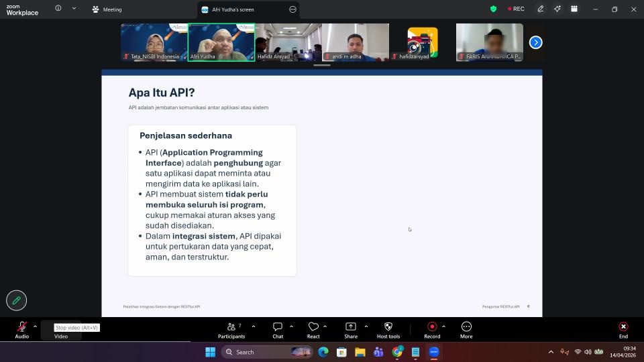Launch Microsoft Edge from taskbar
Viewport: 644px width, 362px height.
[x=323, y=352]
